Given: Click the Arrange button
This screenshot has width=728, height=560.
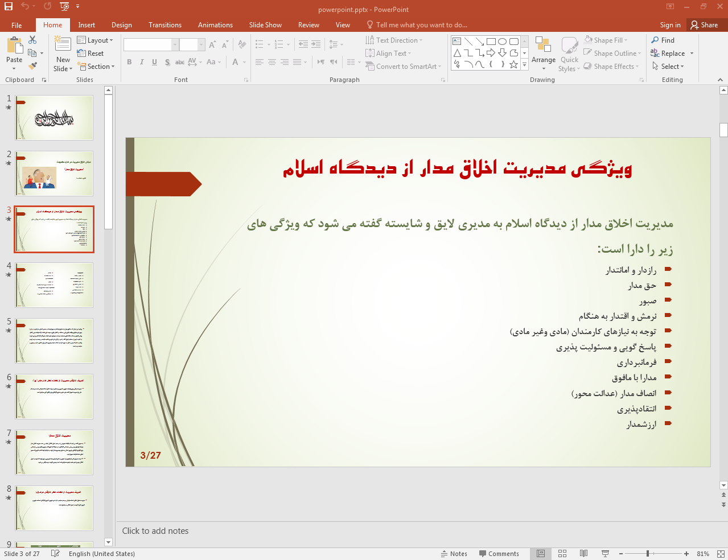Looking at the screenshot, I should pyautogui.click(x=544, y=54).
